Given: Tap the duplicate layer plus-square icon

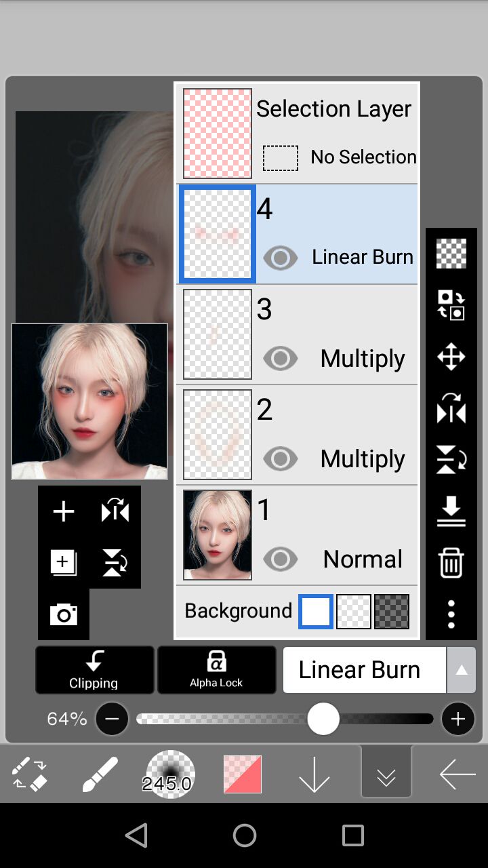Looking at the screenshot, I should (64, 563).
